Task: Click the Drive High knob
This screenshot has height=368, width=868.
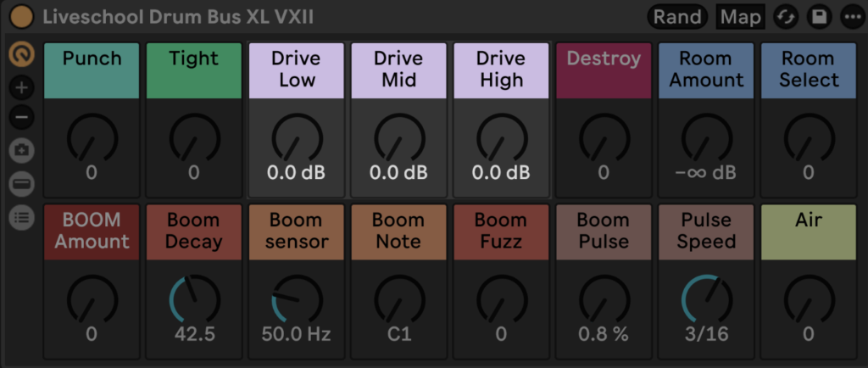Action: 502,138
